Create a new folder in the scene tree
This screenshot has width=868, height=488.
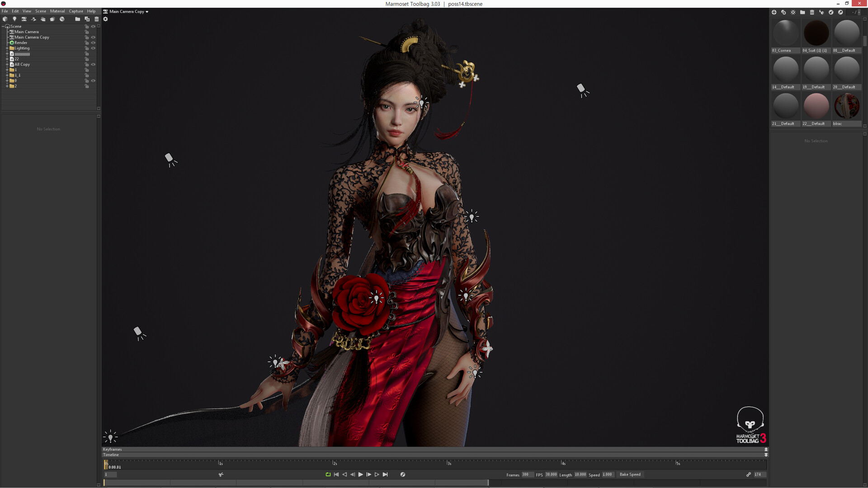(77, 19)
